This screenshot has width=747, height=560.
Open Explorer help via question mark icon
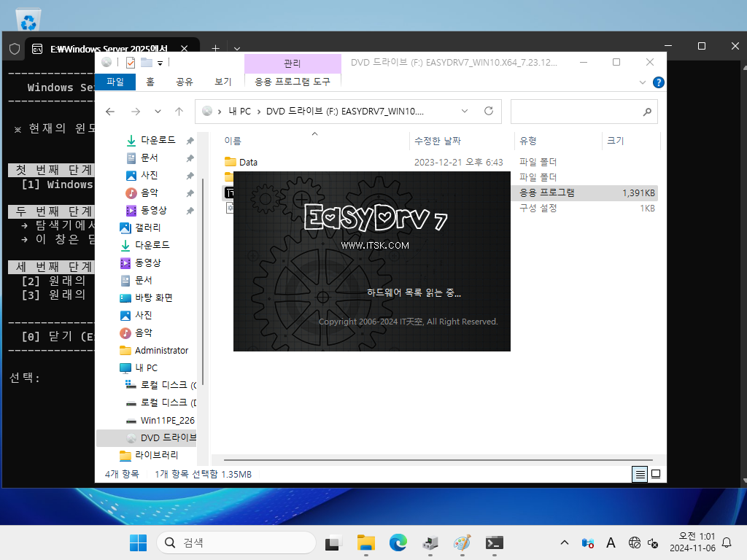659,82
